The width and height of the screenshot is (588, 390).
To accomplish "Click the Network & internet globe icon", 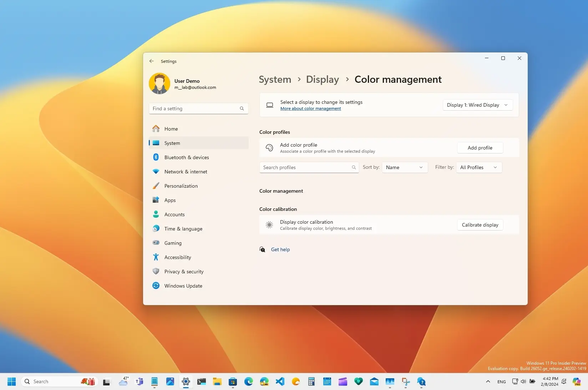I will 156,172.
